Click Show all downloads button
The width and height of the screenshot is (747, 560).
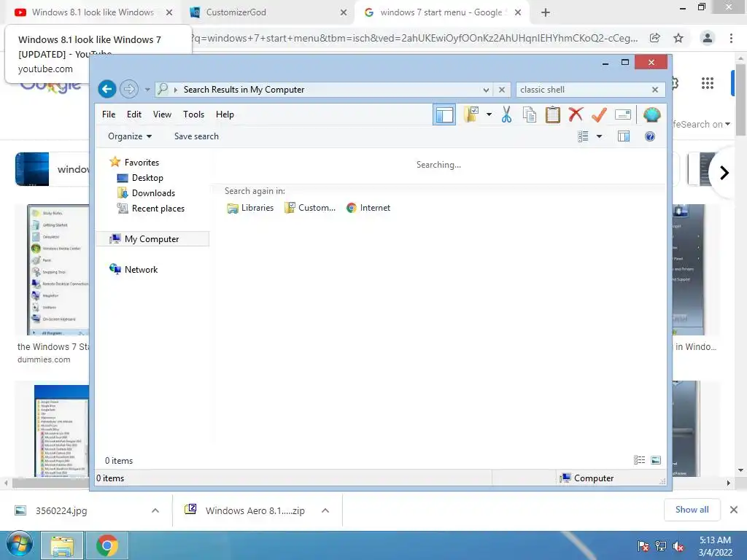click(692, 510)
